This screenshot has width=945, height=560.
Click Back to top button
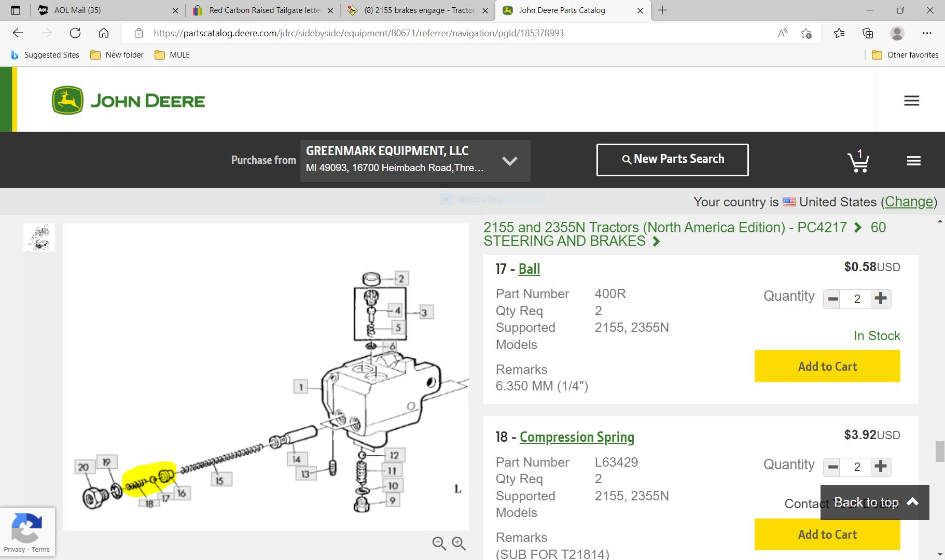coord(875,502)
